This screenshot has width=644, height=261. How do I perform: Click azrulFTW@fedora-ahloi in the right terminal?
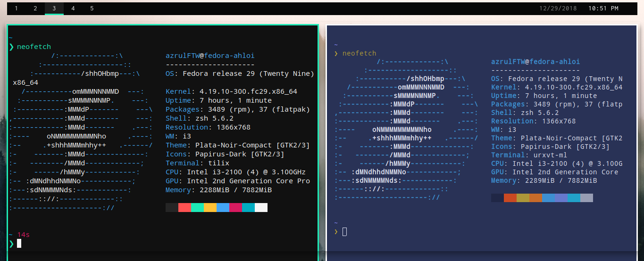535,62
